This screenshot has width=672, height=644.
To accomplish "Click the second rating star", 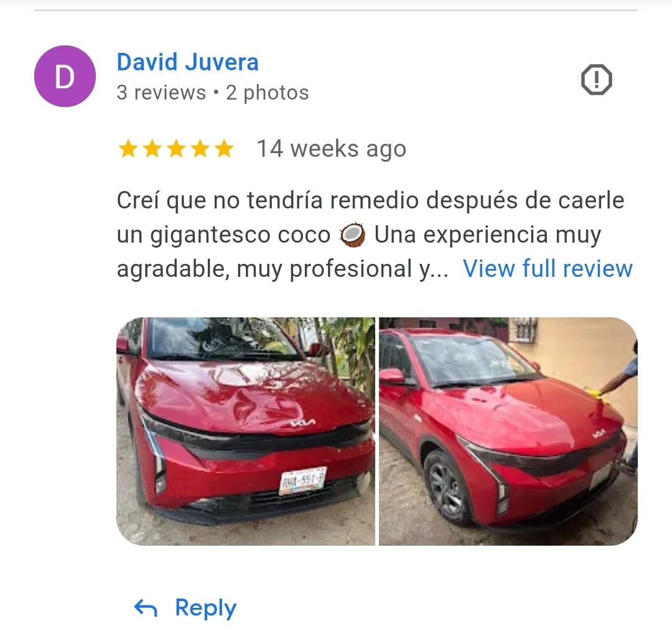I will point(152,149).
